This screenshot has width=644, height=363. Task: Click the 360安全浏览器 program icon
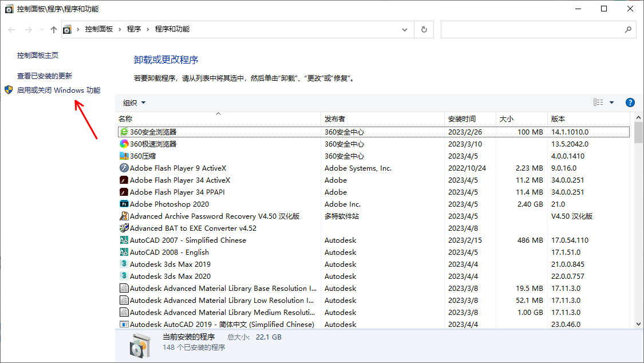pyautogui.click(x=124, y=132)
